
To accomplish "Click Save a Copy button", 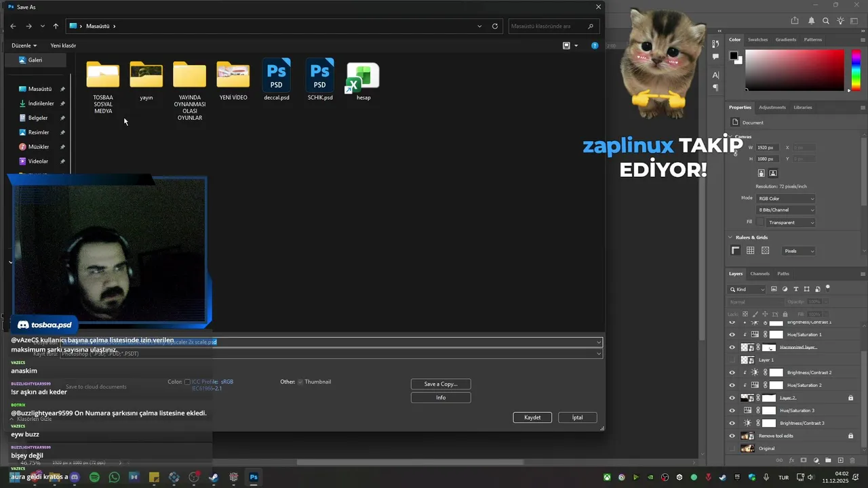I will [441, 384].
